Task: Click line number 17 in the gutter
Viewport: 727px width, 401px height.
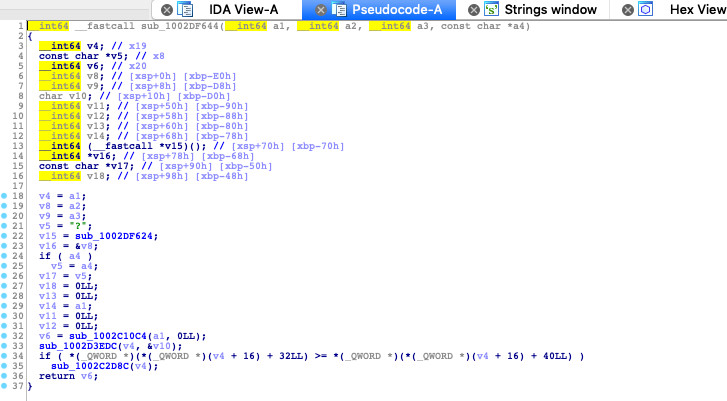Action: pos(18,186)
